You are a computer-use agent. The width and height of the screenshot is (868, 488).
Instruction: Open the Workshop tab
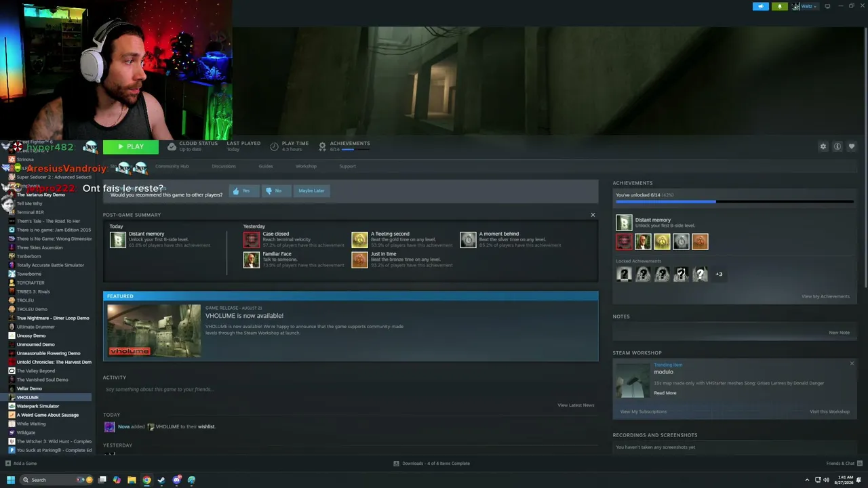[x=306, y=166]
